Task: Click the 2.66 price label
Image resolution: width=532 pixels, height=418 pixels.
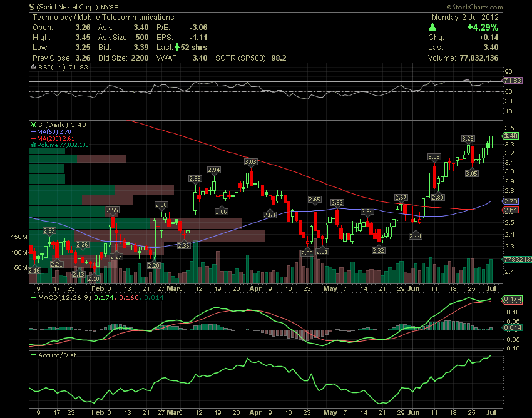Action: 221,212
